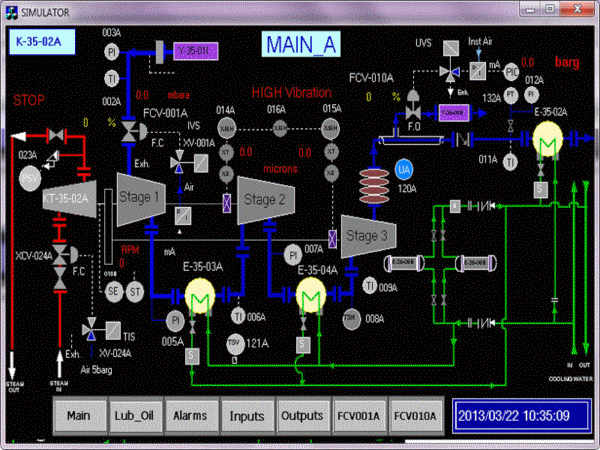Screen dimensions: 600x450
Task: Select the E-35-03A intercooler symbol
Action: point(200,295)
